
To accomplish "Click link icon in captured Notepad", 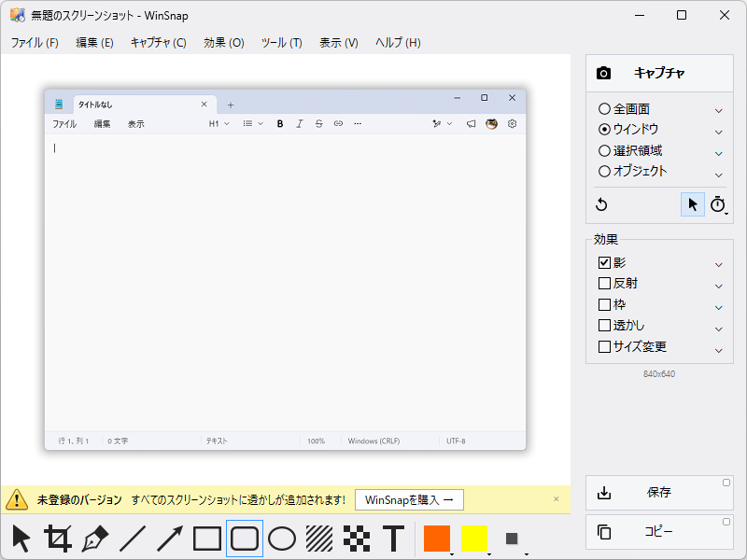I will [338, 124].
